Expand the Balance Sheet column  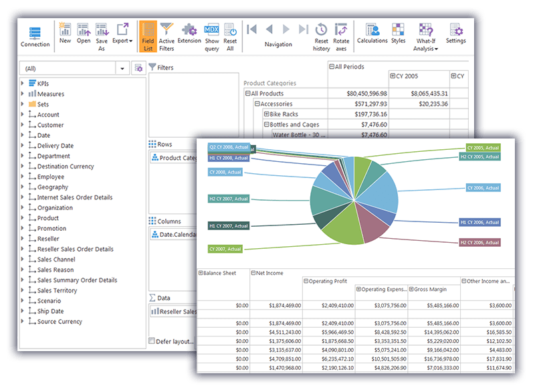(x=201, y=273)
